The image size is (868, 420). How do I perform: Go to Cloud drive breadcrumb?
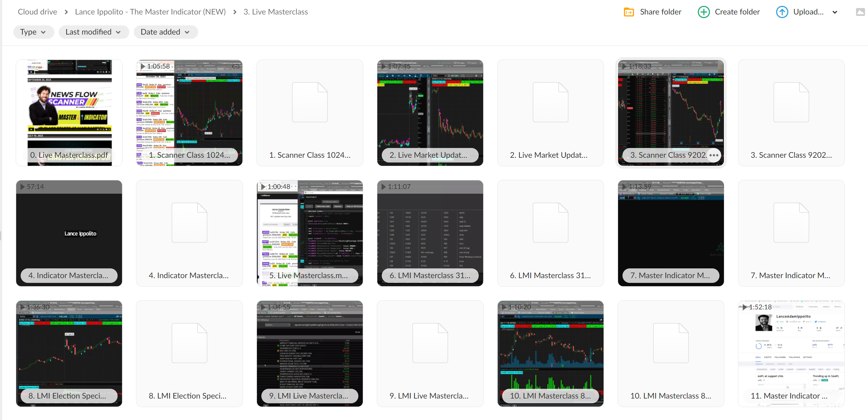click(x=37, y=12)
